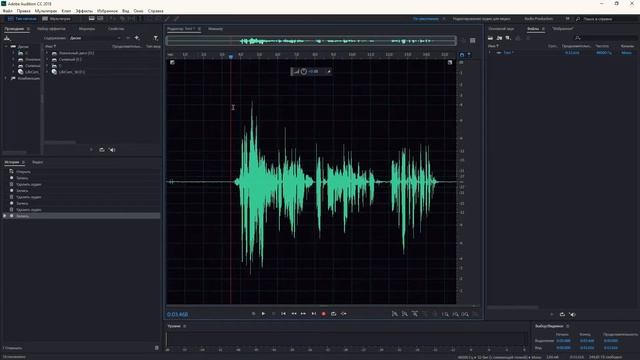640x360 pixels.
Task: Switch to the История tab
Action: click(12, 162)
